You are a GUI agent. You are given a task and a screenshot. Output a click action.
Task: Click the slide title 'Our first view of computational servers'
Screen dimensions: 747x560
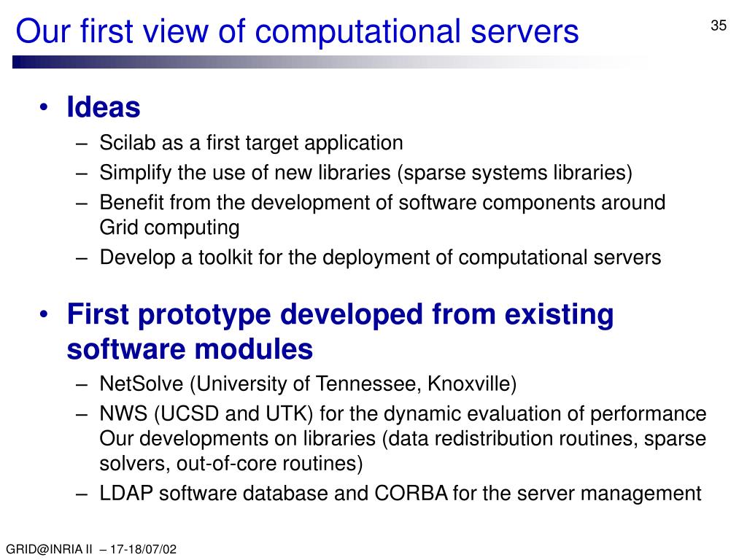(298, 31)
